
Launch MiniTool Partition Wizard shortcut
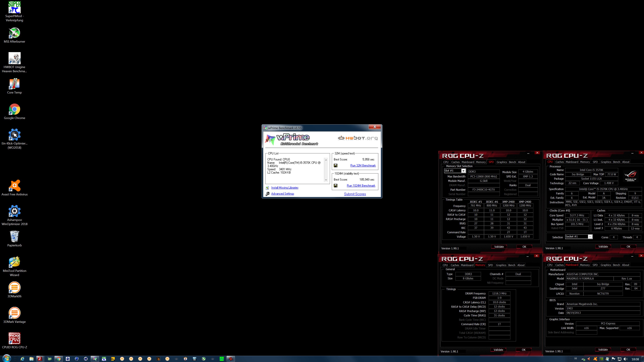(14, 266)
